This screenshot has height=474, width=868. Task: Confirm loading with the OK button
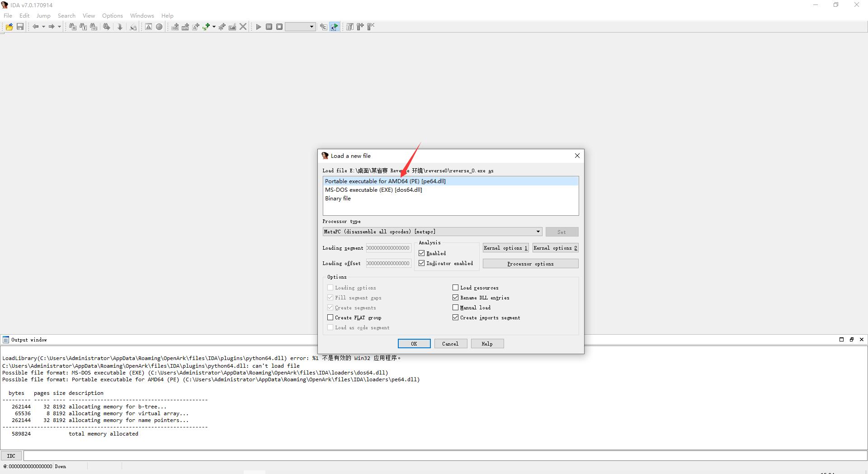point(414,344)
